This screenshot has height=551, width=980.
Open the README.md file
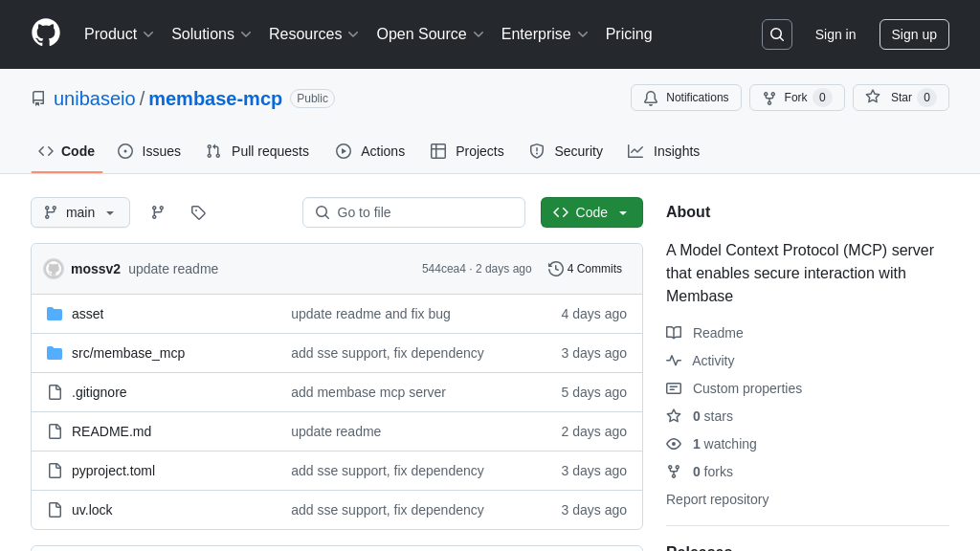click(111, 431)
